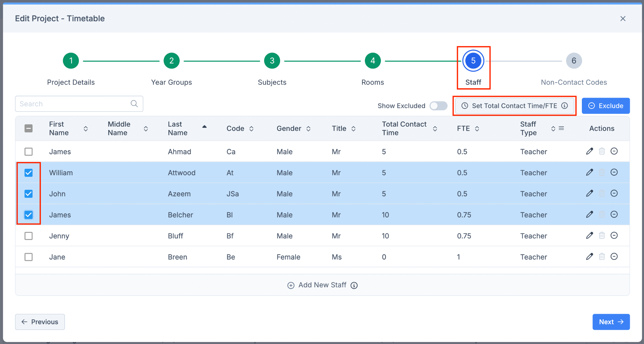Viewport: 644px width, 344px height.
Task: Delete James Belcher with trash icon
Action: tap(602, 215)
